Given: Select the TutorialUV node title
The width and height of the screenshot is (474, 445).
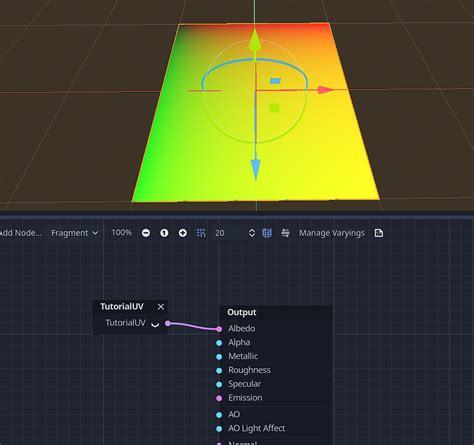Looking at the screenshot, I should coord(122,307).
